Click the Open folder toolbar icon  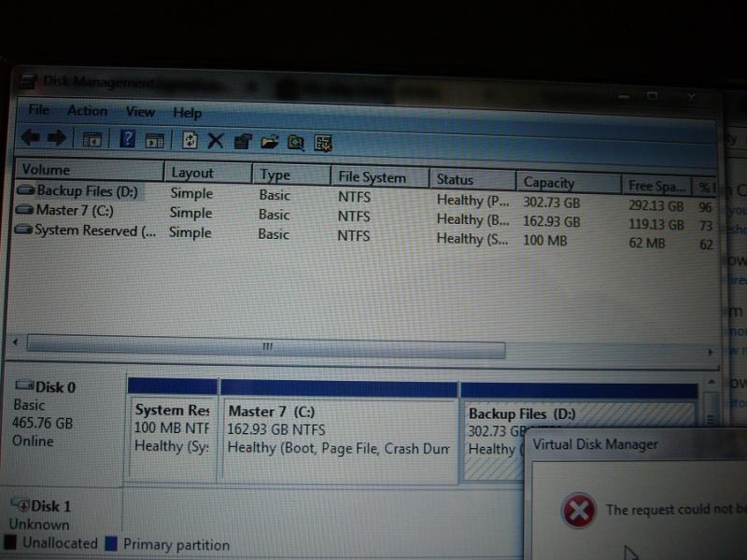270,142
